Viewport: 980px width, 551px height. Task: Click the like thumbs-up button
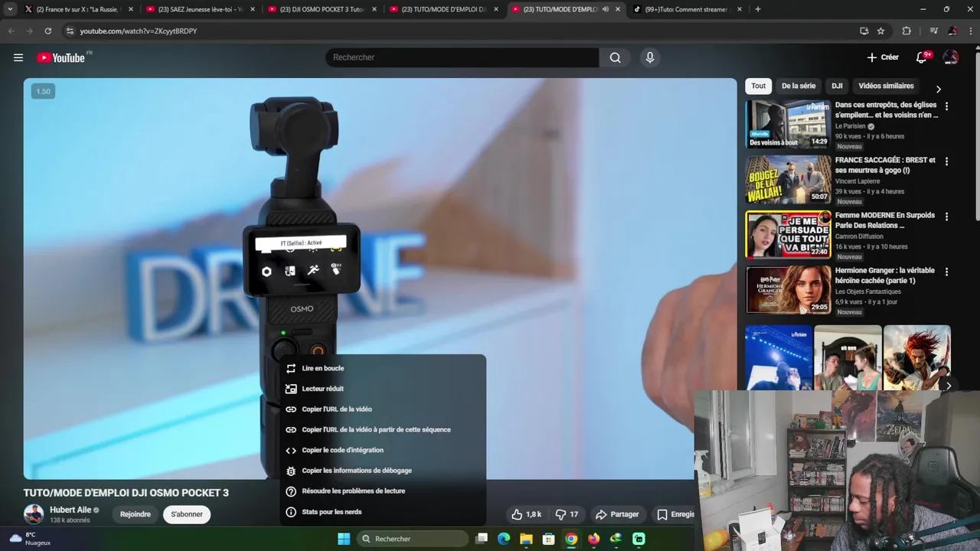click(x=527, y=514)
